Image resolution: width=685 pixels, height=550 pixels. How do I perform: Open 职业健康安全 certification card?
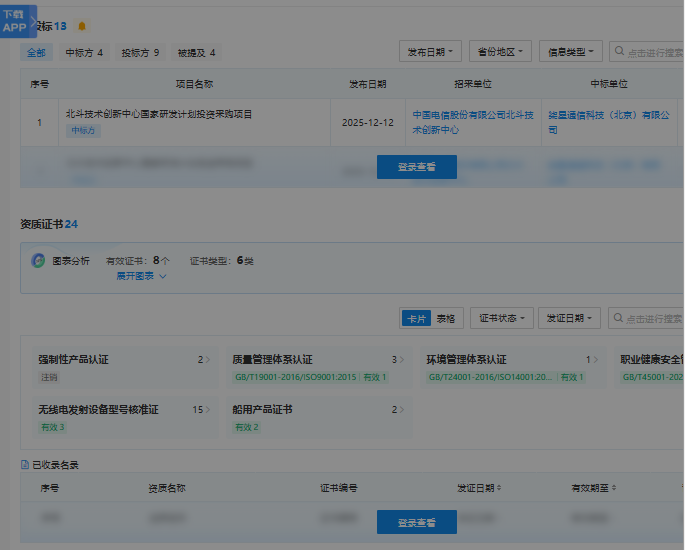pos(649,367)
